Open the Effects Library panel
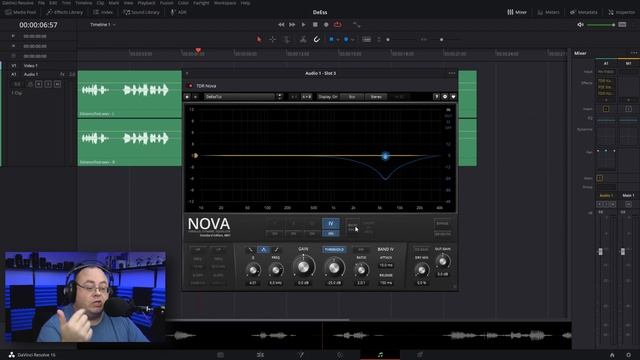The width and height of the screenshot is (640, 360). (x=64, y=12)
